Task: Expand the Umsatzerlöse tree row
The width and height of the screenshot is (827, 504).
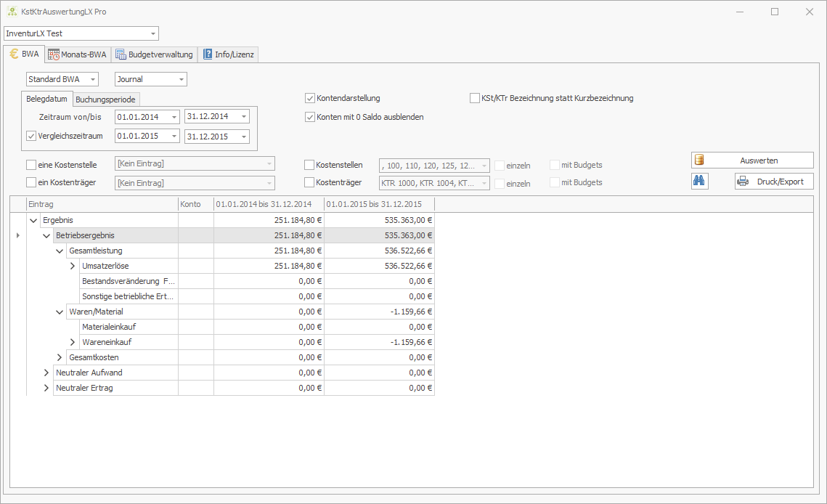Action: (73, 266)
